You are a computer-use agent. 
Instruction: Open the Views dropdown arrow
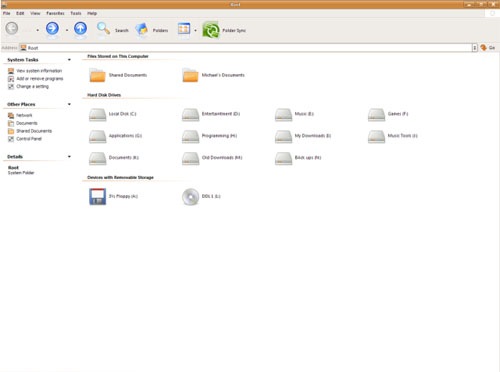tap(195, 30)
